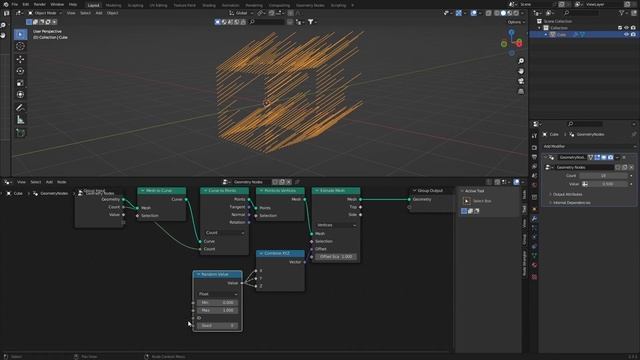Open the Render properties tab icon
Image resolution: width=640 pixels, height=360 pixels.
point(534,147)
